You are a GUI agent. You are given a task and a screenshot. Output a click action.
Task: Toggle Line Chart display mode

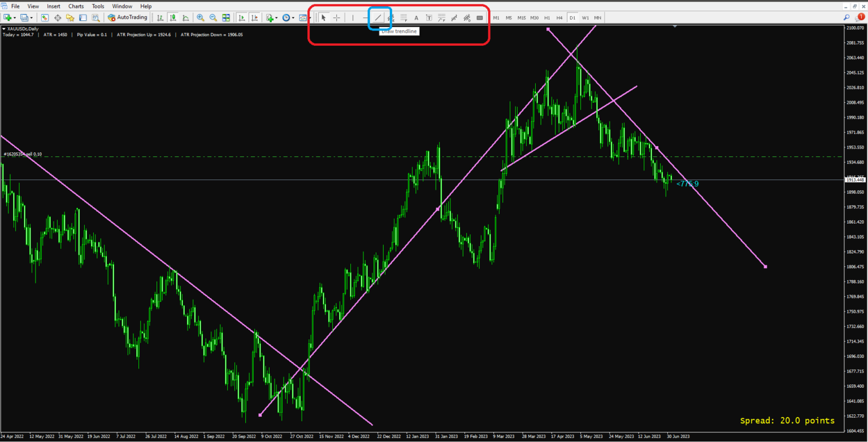click(185, 17)
